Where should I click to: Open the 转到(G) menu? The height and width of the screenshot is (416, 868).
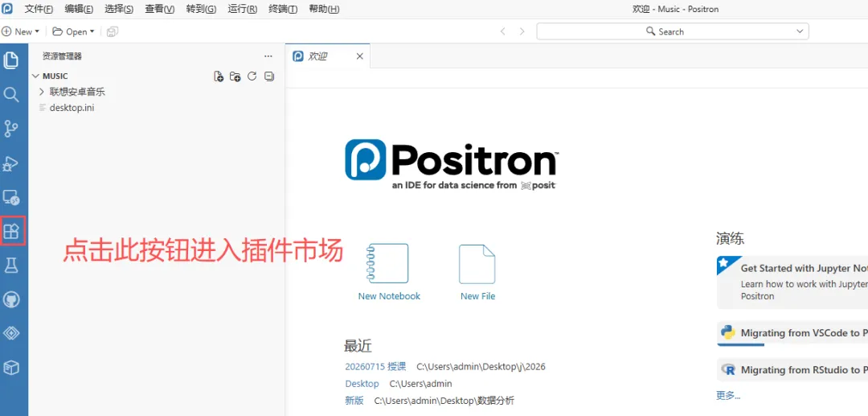click(201, 9)
